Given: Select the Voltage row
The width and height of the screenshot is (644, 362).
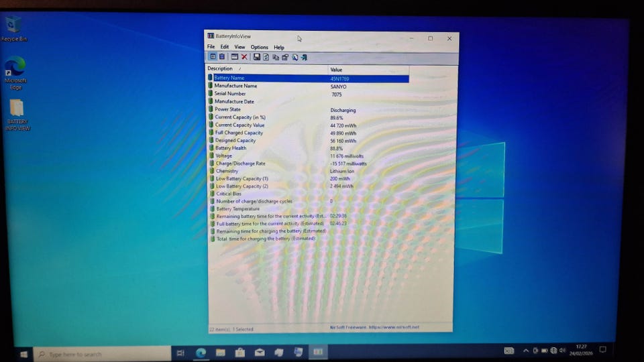Looking at the screenshot, I should click(309, 156).
